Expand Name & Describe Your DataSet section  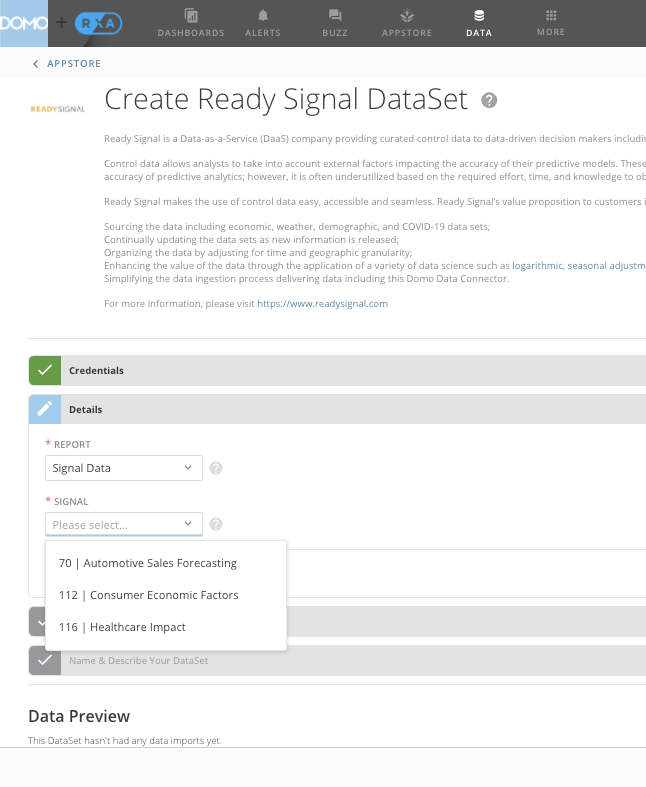(x=138, y=661)
